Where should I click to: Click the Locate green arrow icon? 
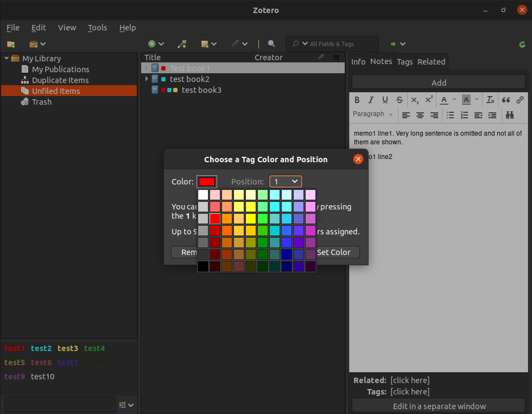[393, 44]
